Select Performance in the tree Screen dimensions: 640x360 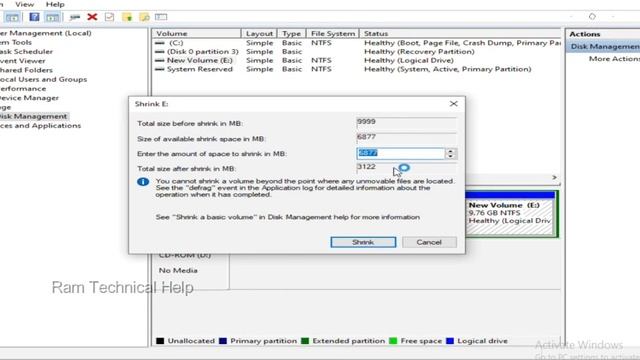pos(23,89)
